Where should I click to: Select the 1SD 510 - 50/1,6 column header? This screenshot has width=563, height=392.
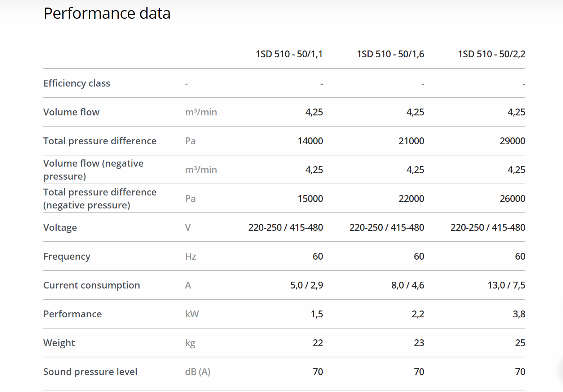[390, 54]
